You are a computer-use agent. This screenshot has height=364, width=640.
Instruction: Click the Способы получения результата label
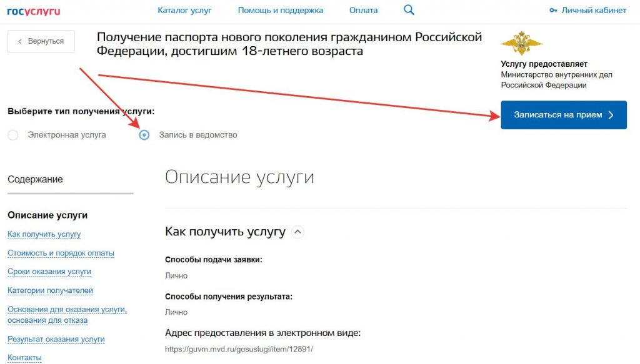tap(229, 297)
